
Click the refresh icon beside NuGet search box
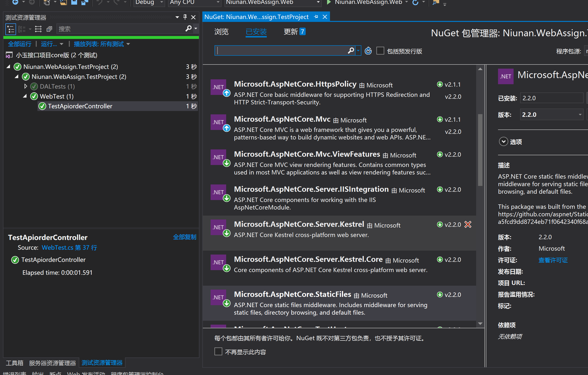tap(368, 51)
